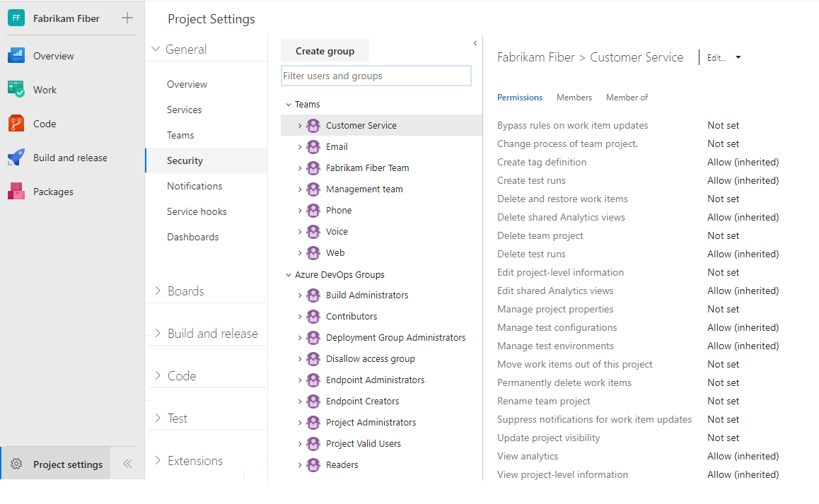Image resolution: width=819 pixels, height=504 pixels.
Task: Open the Code hub icon
Action: click(16, 124)
